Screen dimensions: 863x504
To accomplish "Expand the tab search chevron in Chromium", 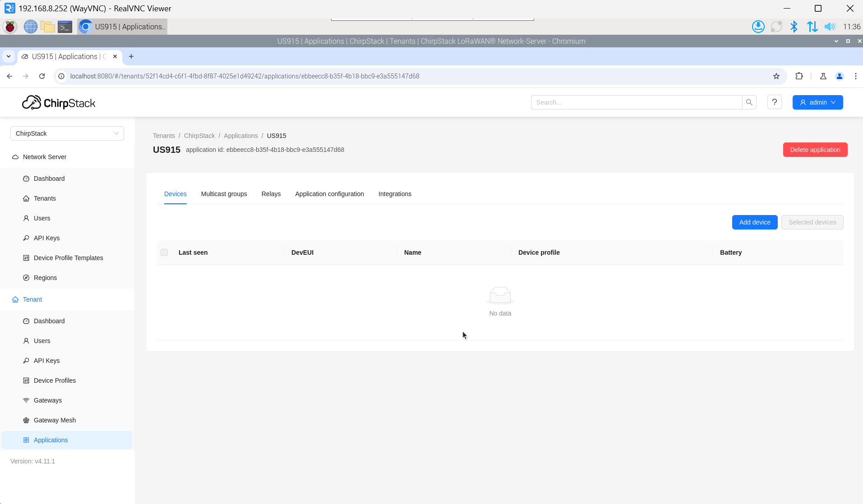I will (x=9, y=56).
